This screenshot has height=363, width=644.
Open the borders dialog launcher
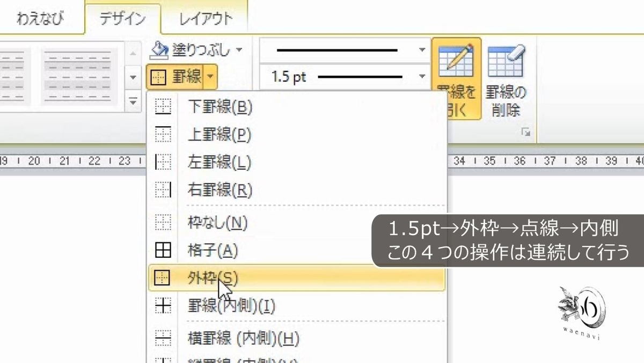(526, 132)
